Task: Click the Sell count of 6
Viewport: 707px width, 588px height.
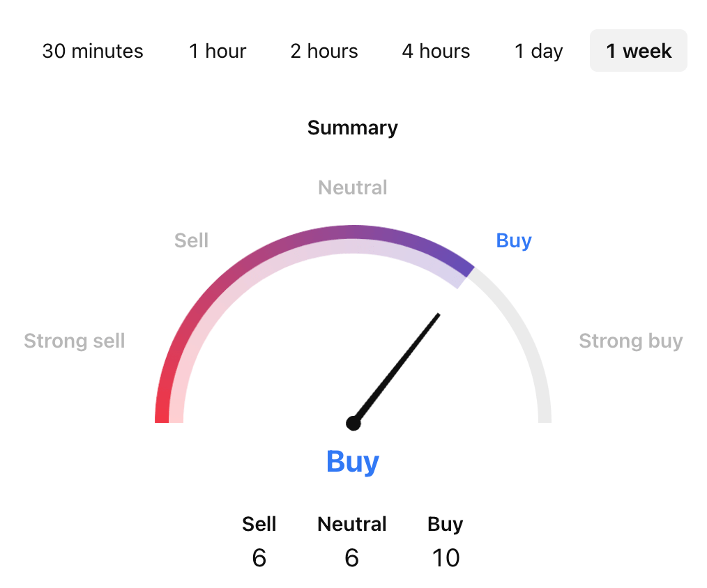Action: 259,557
